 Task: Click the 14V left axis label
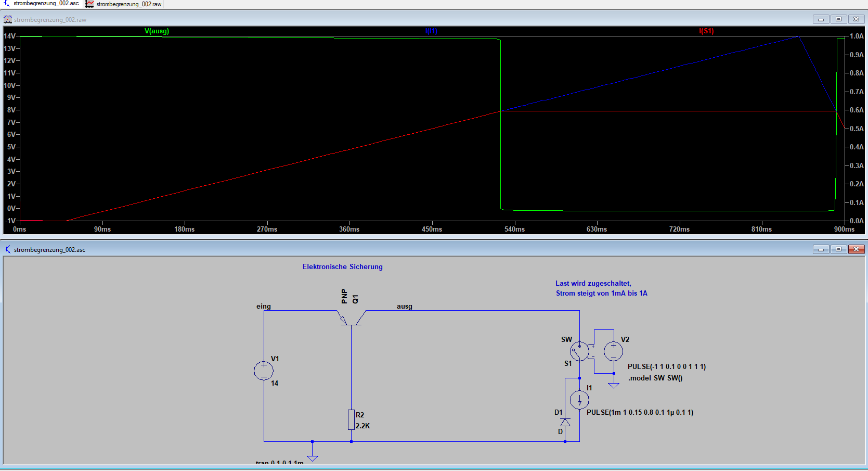point(10,36)
